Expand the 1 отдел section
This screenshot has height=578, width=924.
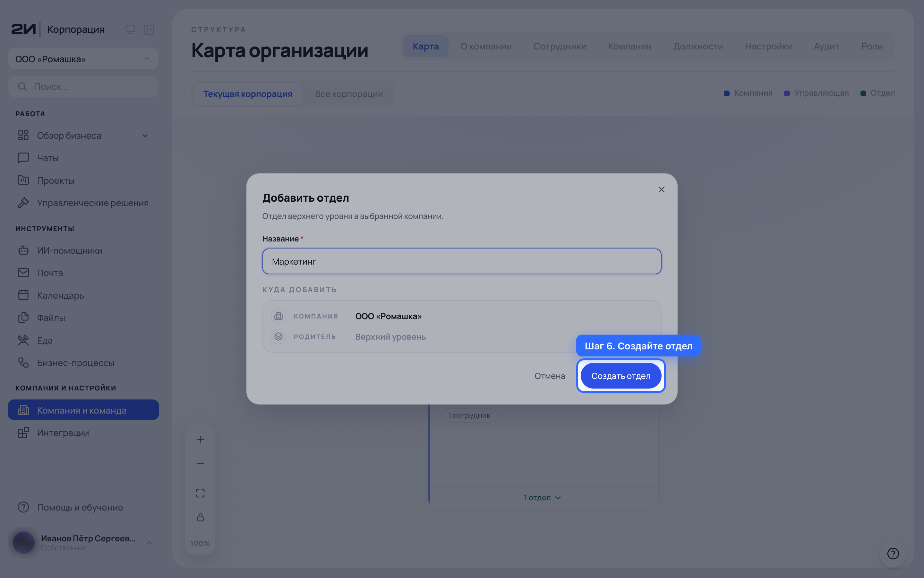click(x=542, y=498)
